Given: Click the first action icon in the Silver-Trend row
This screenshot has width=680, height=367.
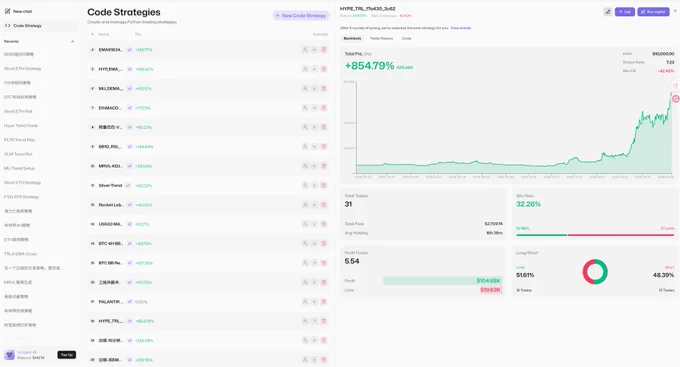Looking at the screenshot, I should click(305, 185).
